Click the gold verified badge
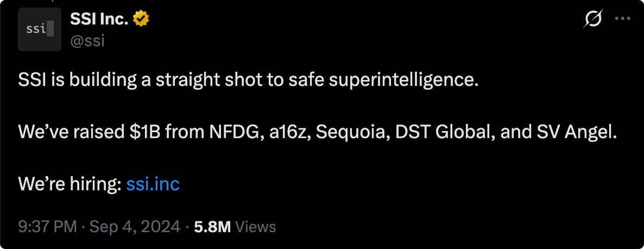 point(142,20)
